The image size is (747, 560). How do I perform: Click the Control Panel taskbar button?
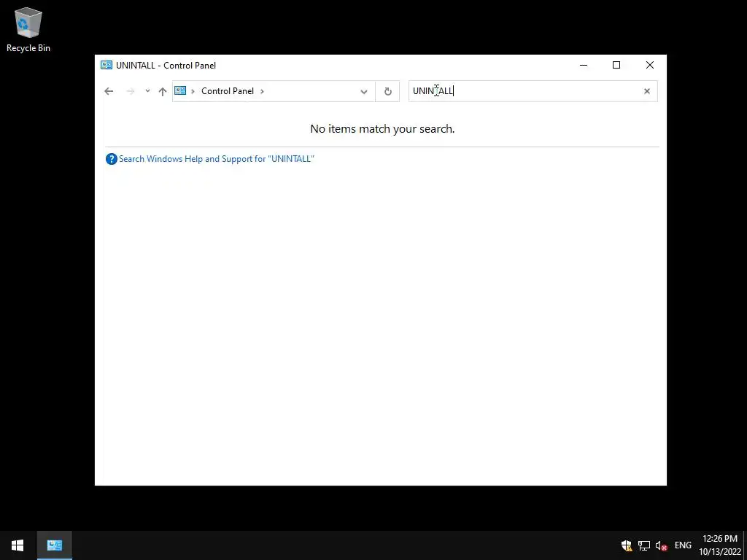click(x=54, y=545)
